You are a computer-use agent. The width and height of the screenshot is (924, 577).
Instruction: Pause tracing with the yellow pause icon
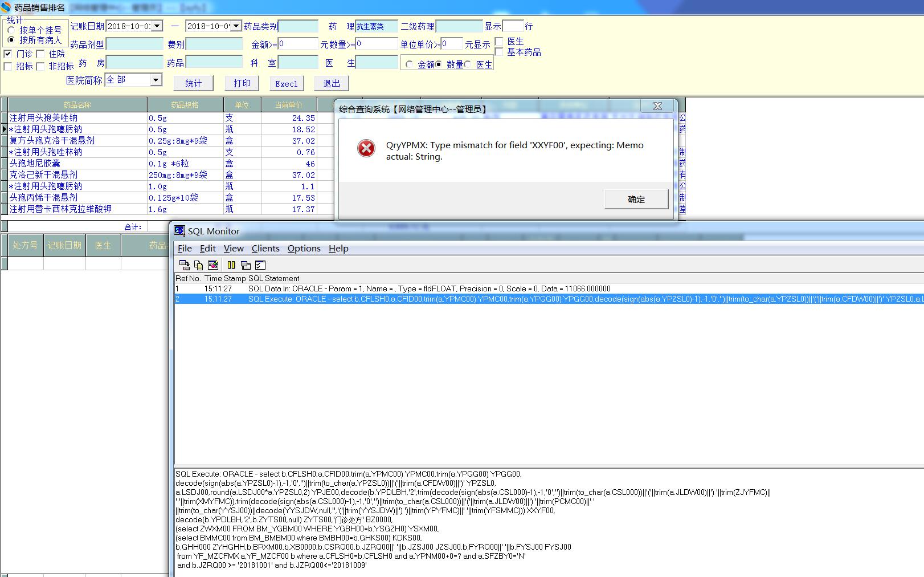click(x=231, y=265)
